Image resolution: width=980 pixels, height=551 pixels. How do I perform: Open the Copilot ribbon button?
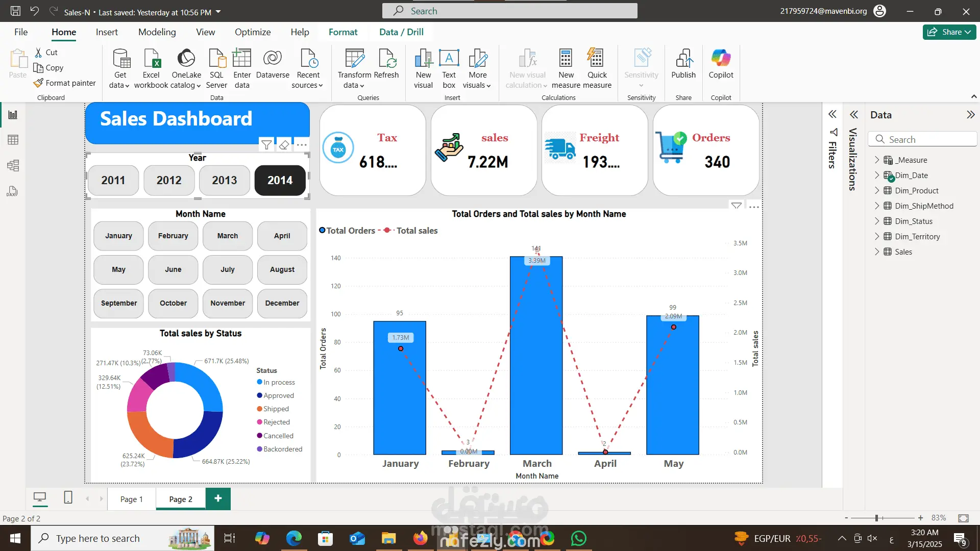tap(721, 64)
